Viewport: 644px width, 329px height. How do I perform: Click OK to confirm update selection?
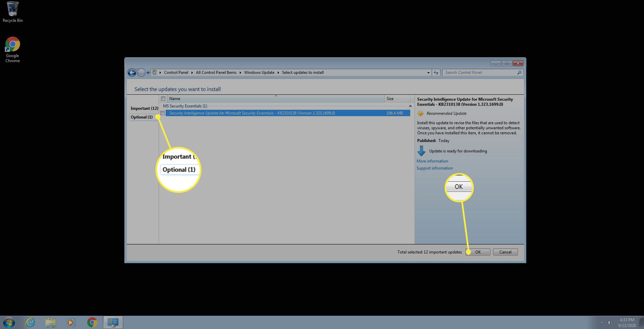click(478, 252)
